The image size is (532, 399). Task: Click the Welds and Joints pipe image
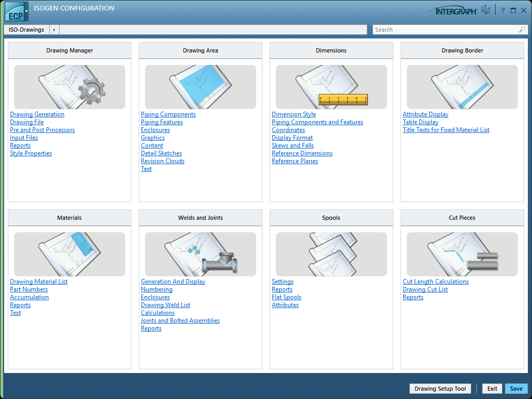point(201,254)
